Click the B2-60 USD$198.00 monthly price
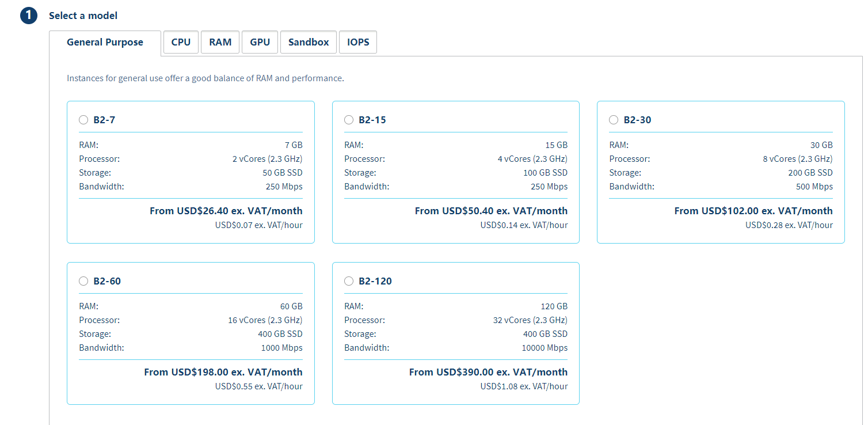This screenshot has height=425, width=868. [223, 372]
